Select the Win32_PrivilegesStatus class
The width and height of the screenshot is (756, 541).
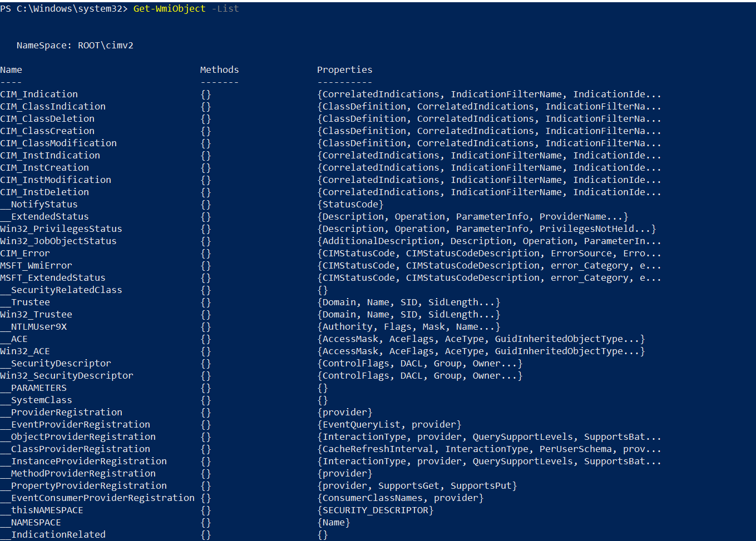[61, 229]
